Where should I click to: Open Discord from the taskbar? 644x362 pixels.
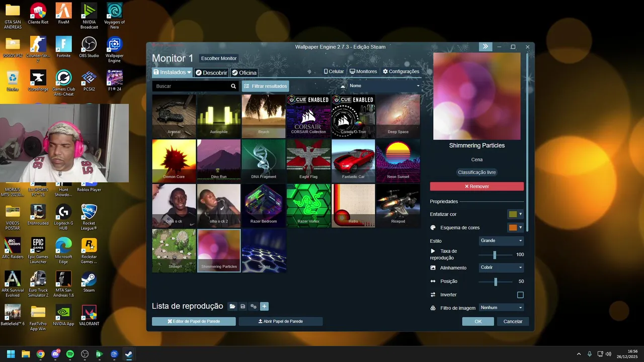pos(55,354)
